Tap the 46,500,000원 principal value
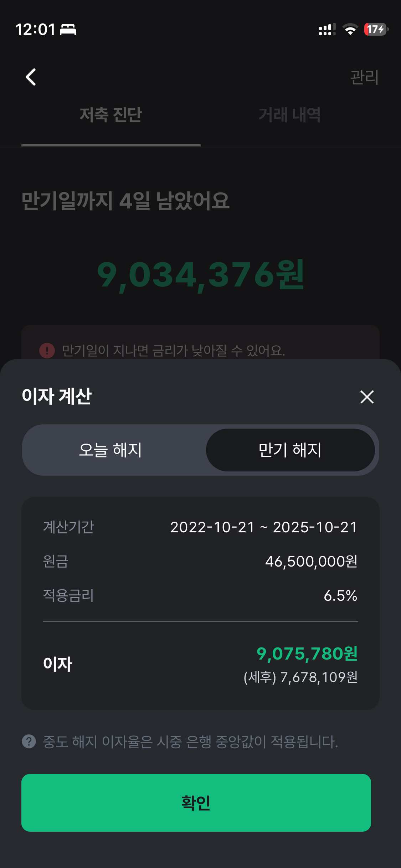 click(311, 562)
